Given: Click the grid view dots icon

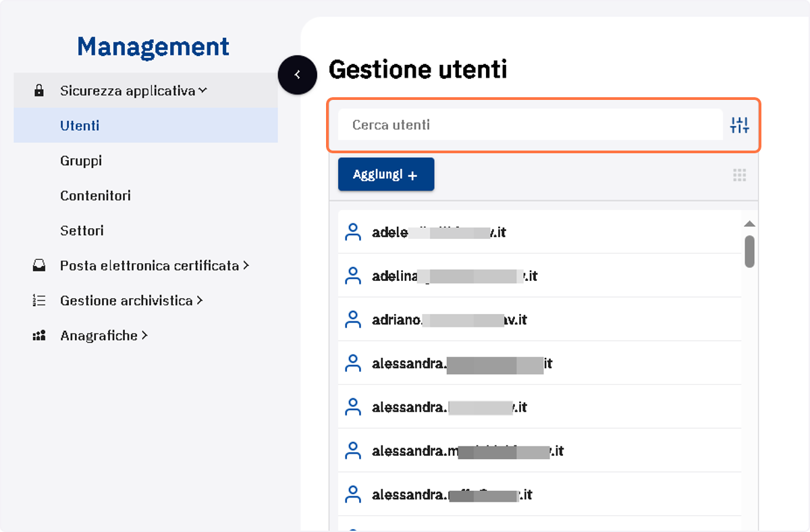Looking at the screenshot, I should [740, 176].
